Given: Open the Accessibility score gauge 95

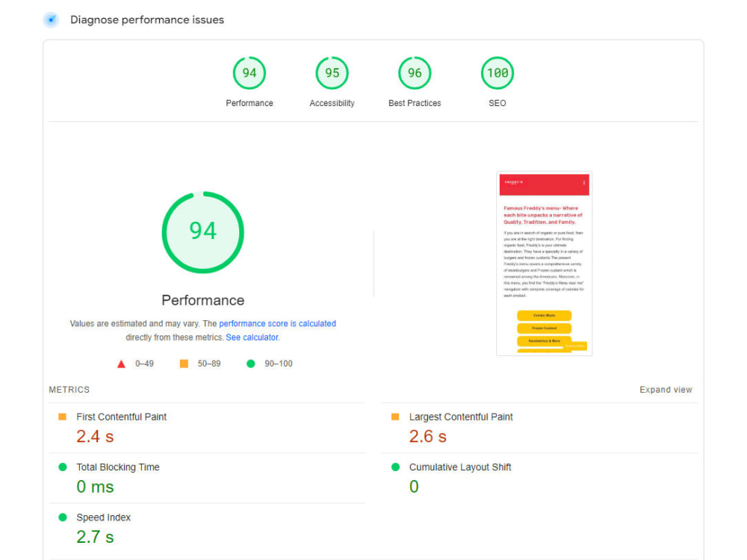Looking at the screenshot, I should (x=332, y=73).
